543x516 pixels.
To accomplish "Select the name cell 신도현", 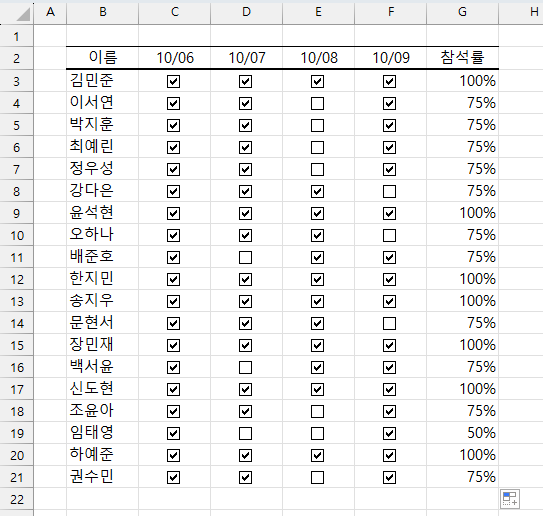I will pos(103,389).
